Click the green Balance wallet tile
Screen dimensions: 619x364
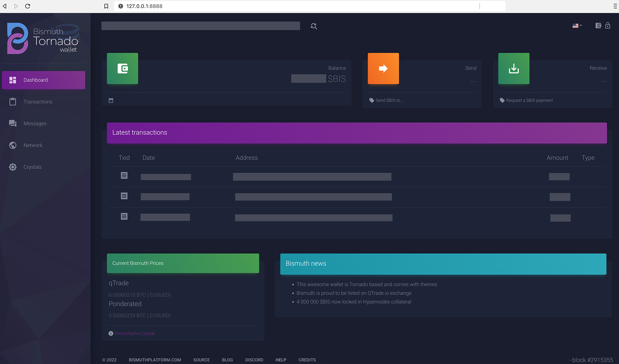pyautogui.click(x=122, y=68)
